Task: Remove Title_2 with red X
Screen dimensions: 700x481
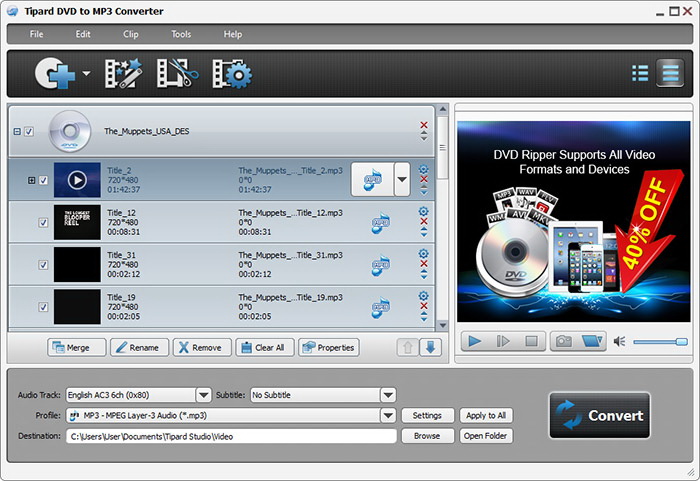Action: pyautogui.click(x=424, y=180)
